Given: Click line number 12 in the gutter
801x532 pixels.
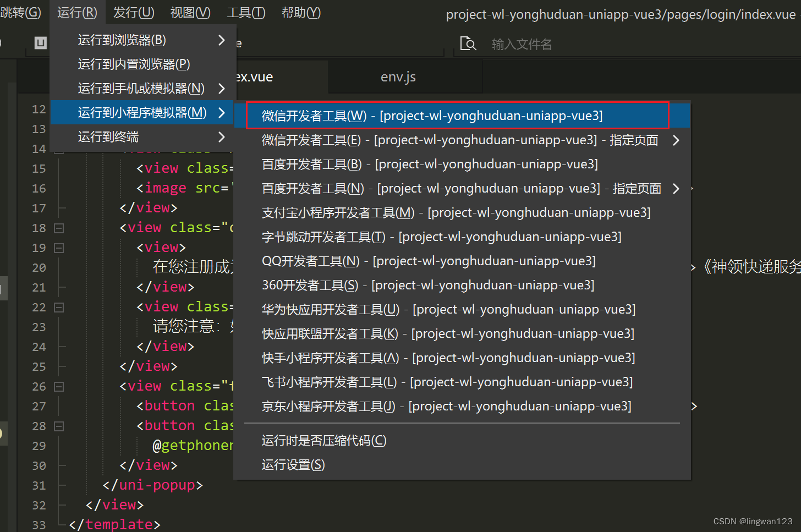Looking at the screenshot, I should [x=39, y=109].
